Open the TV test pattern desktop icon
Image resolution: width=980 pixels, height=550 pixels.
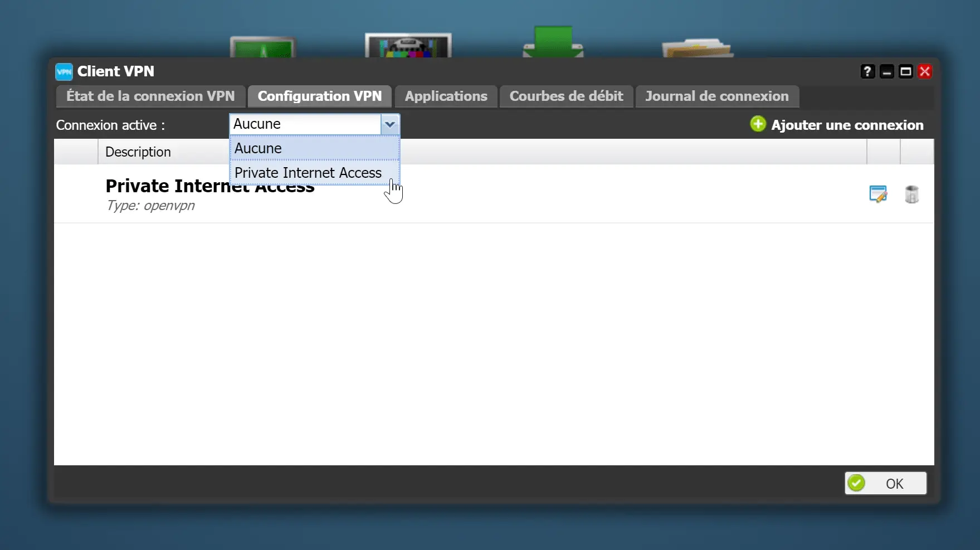408,45
